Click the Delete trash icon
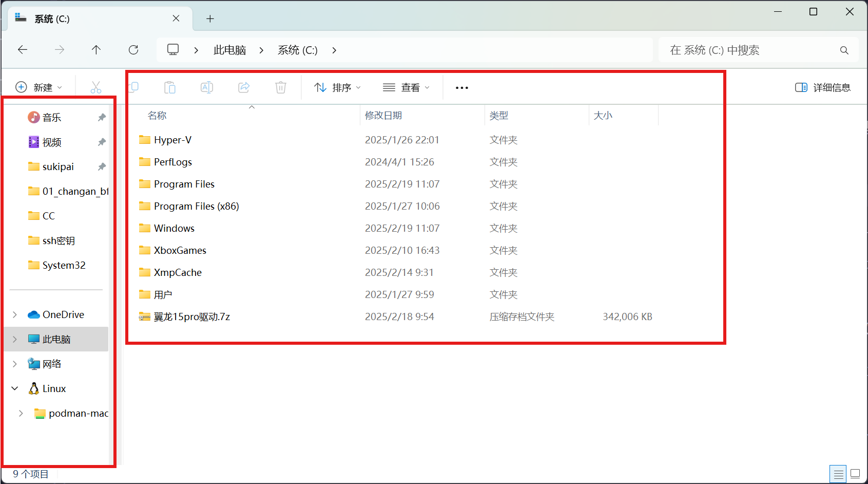 click(281, 87)
